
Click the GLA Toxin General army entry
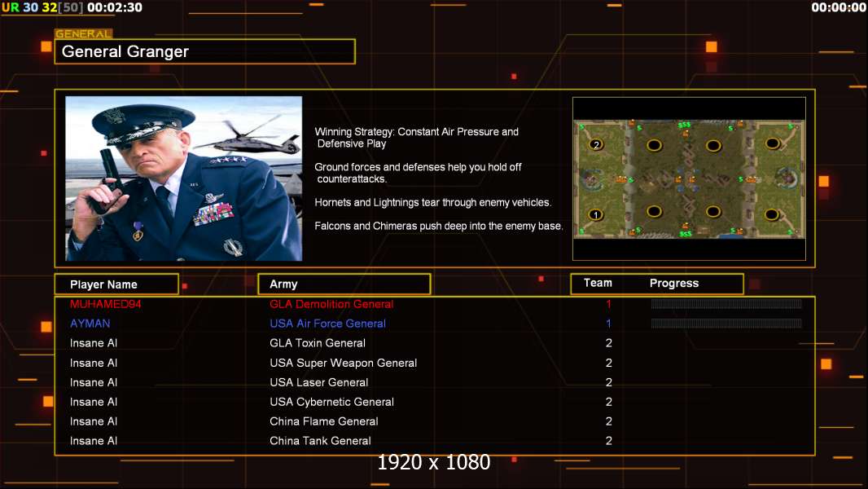tap(318, 343)
